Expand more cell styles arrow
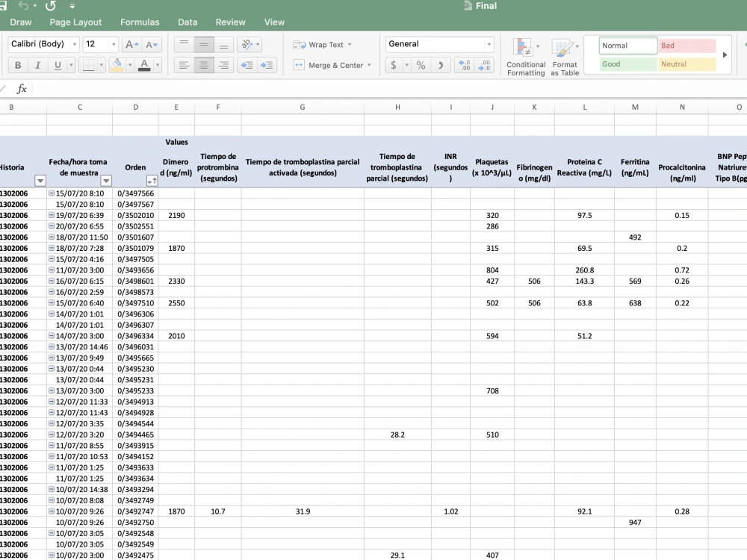Screen dimensions: 747x560 click(725, 55)
